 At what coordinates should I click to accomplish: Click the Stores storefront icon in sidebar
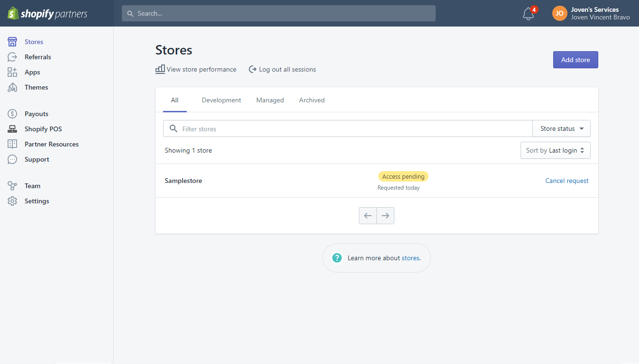click(12, 42)
